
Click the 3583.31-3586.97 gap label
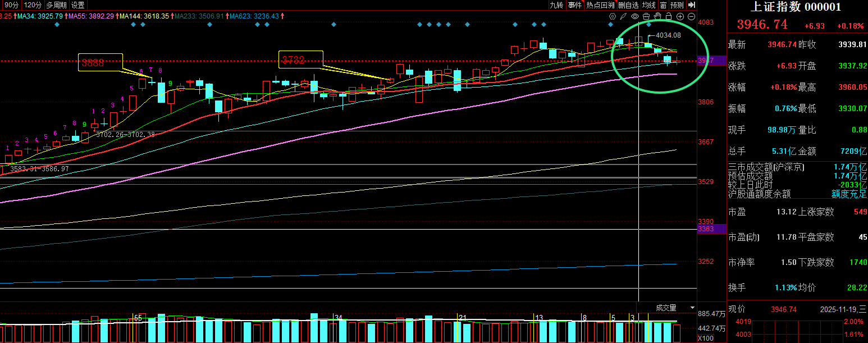click(x=39, y=168)
